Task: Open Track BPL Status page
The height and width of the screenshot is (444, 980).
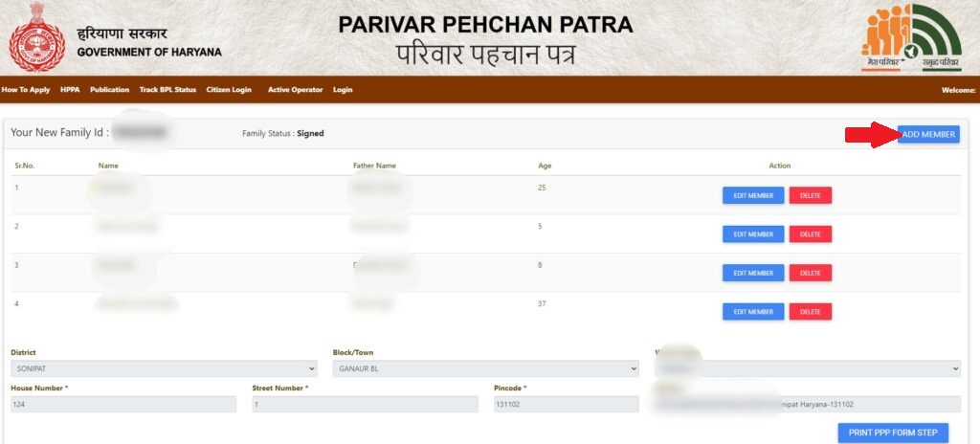Action: coord(167,90)
